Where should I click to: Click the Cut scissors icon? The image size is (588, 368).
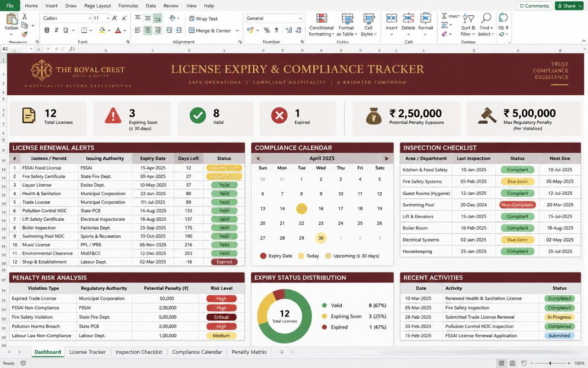pos(24,16)
